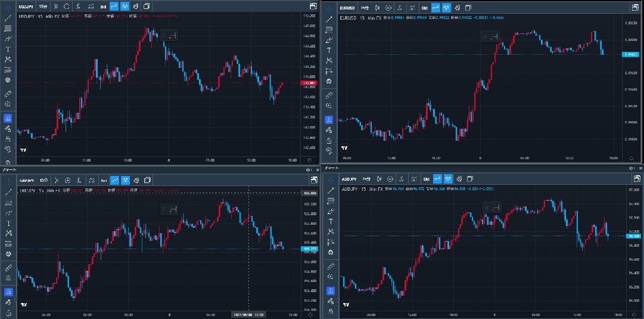Select the ruler measure tool in AUDJPY chart
Image resolution: width=644 pixels, height=319 pixels.
[330, 266]
